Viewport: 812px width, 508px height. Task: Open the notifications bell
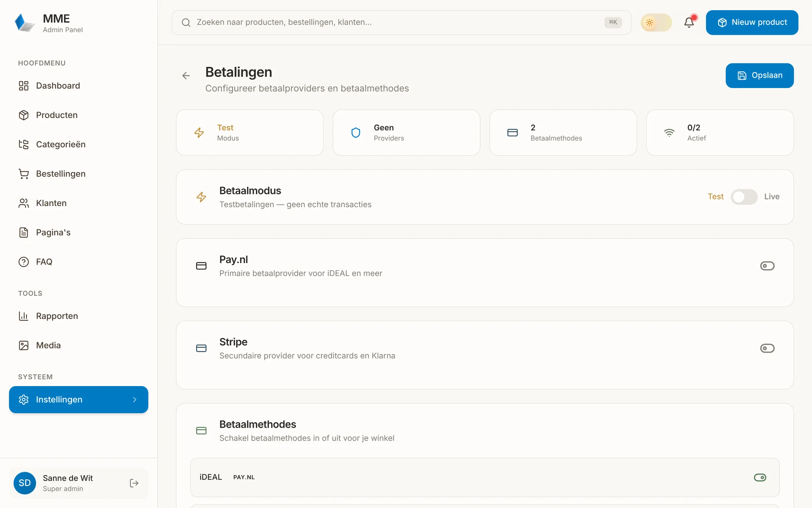point(689,22)
